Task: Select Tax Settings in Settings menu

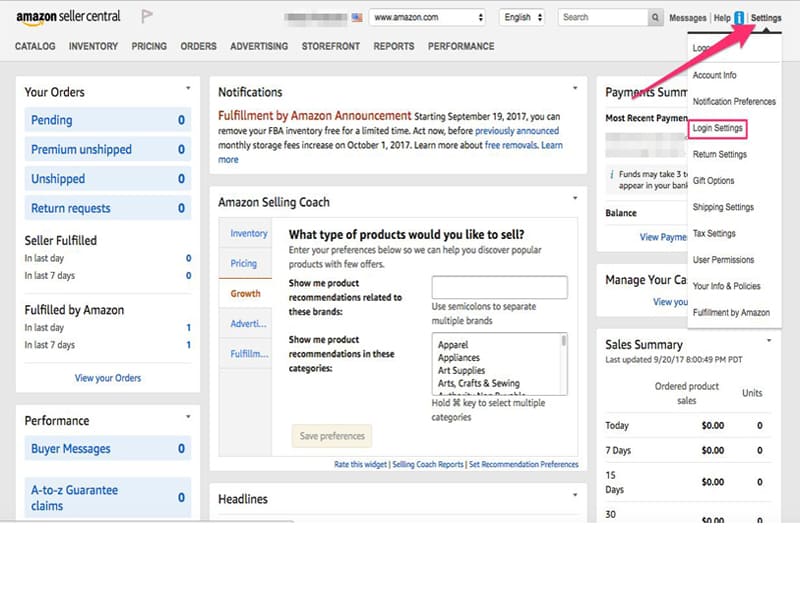Action: tap(714, 234)
